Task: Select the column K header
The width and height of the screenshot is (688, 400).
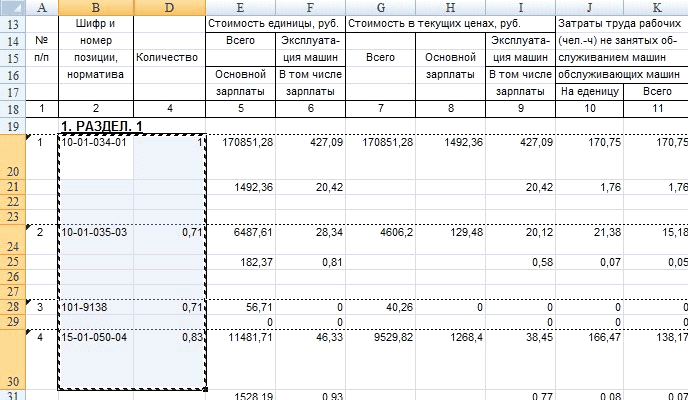Action: pos(656,7)
